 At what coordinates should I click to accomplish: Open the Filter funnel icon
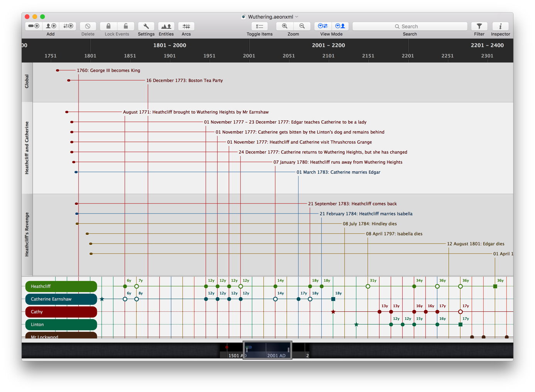pyautogui.click(x=479, y=26)
